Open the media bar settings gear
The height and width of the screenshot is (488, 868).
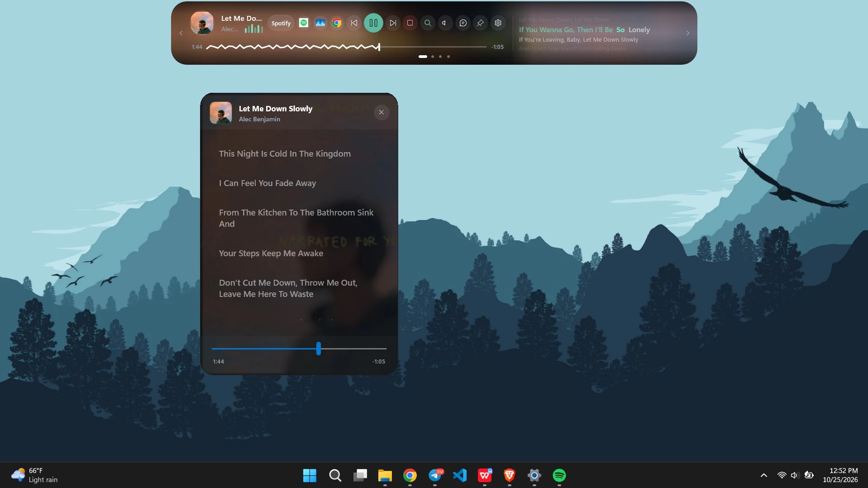pyautogui.click(x=498, y=23)
